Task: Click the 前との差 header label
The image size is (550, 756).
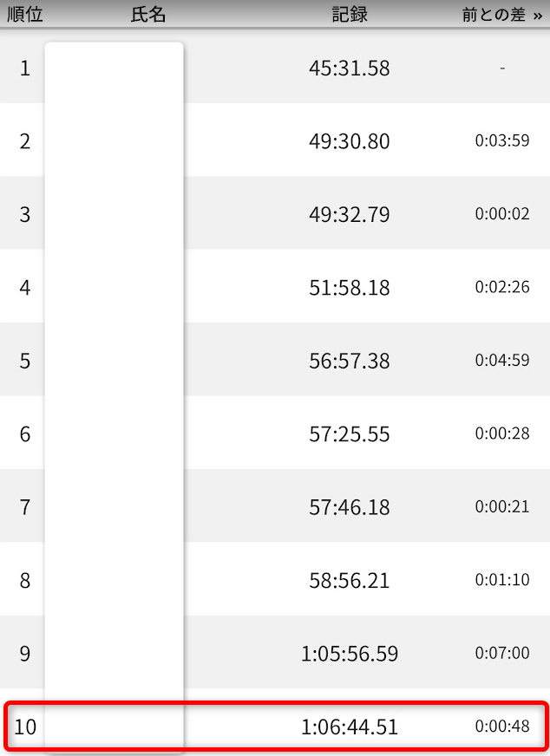Action: tap(494, 16)
